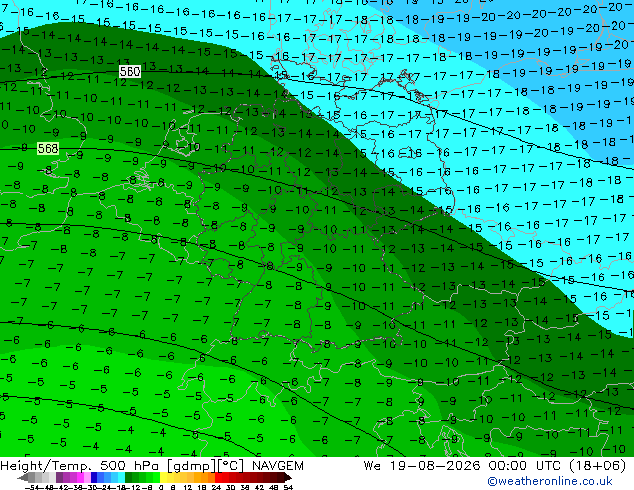Click the 568 contour height label
The width and height of the screenshot is (634, 490).
click(48, 148)
